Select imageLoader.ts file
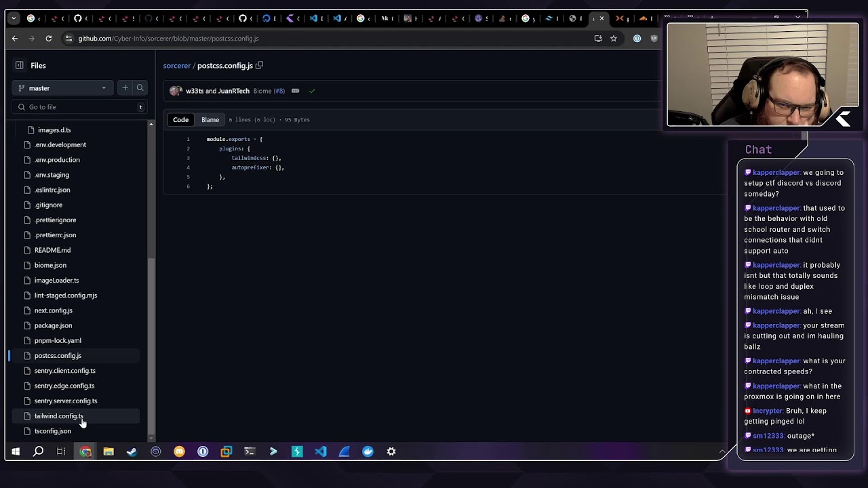This screenshot has height=488, width=868. pyautogui.click(x=56, y=280)
